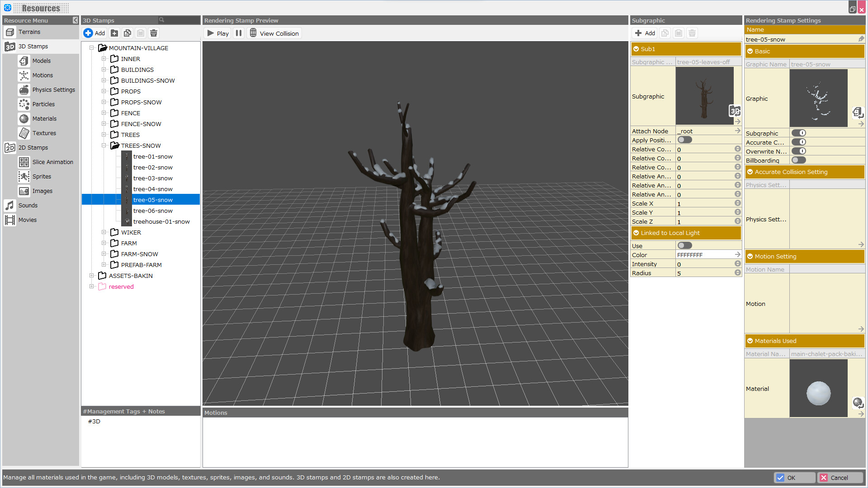Viewport: 868px width, 488px height.
Task: Open the Terrains section
Action: point(9,32)
